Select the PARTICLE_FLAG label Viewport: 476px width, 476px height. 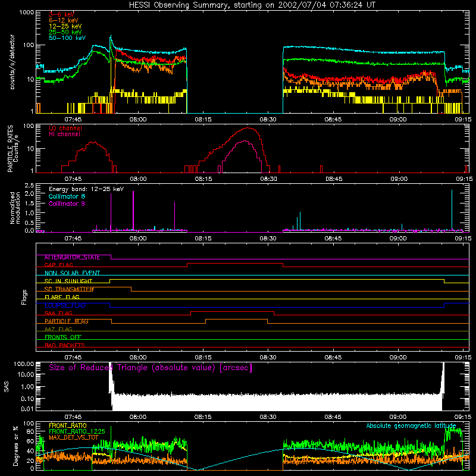coord(67,321)
